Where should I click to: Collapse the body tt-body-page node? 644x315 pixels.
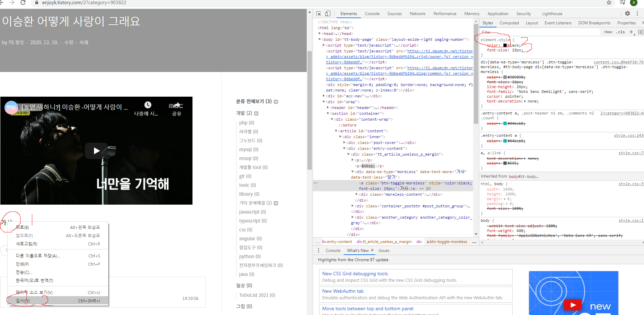click(x=319, y=39)
